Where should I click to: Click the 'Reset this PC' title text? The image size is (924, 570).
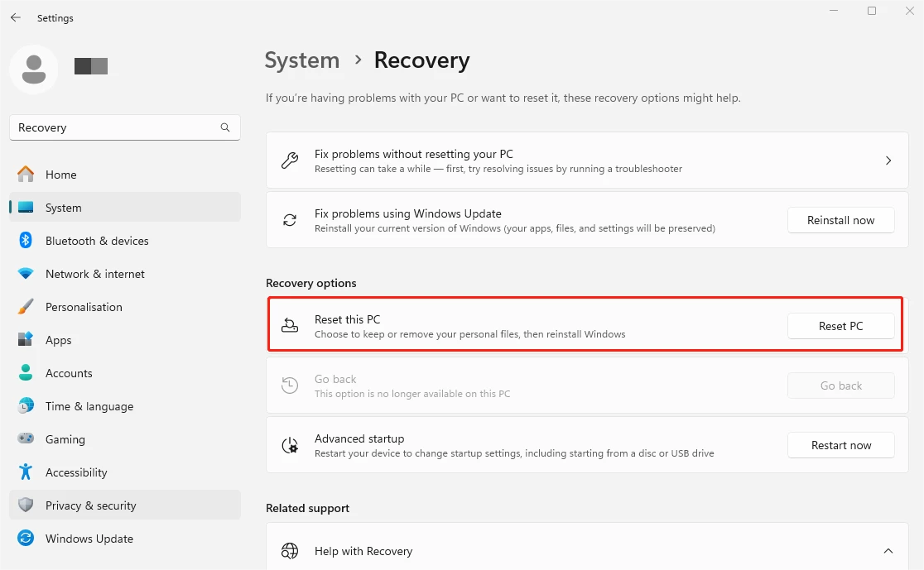[x=347, y=319]
